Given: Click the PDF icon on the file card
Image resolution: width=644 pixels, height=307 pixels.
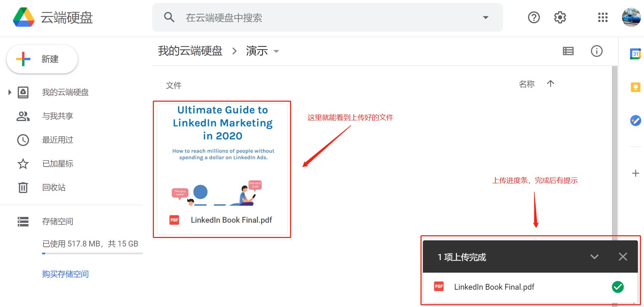Looking at the screenshot, I should point(174,220).
